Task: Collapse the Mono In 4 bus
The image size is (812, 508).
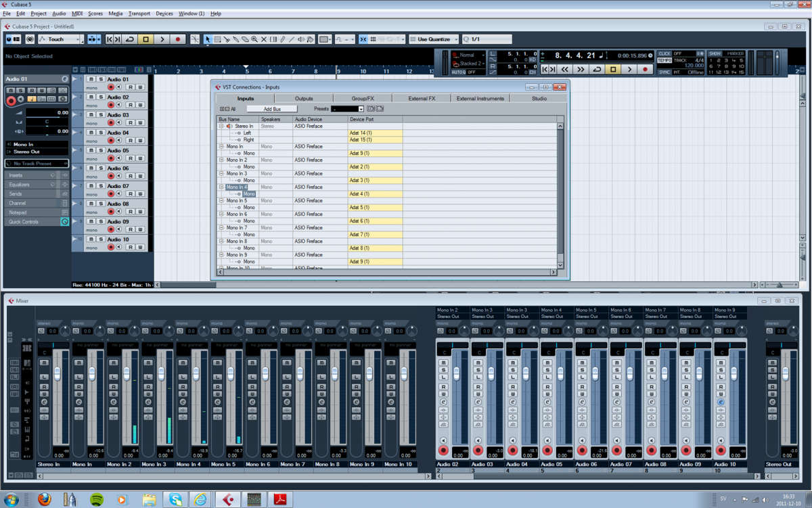Action: (221, 187)
